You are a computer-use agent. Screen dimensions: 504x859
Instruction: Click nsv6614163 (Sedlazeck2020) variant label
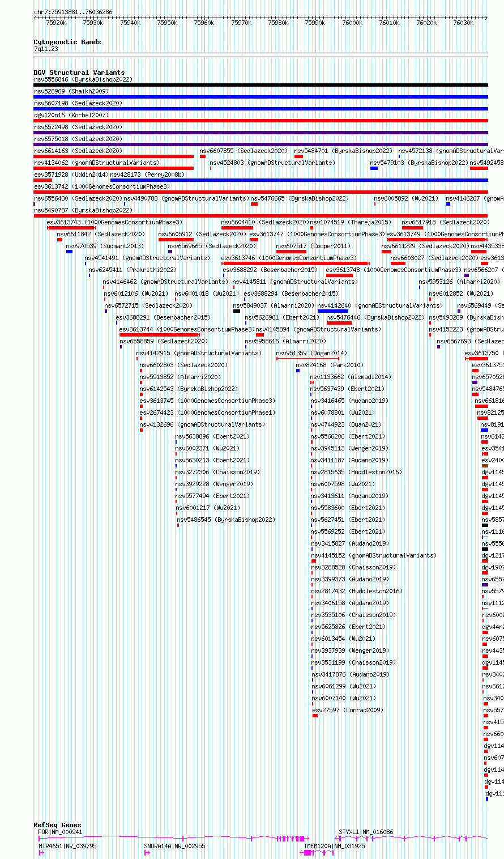pyautogui.click(x=78, y=151)
